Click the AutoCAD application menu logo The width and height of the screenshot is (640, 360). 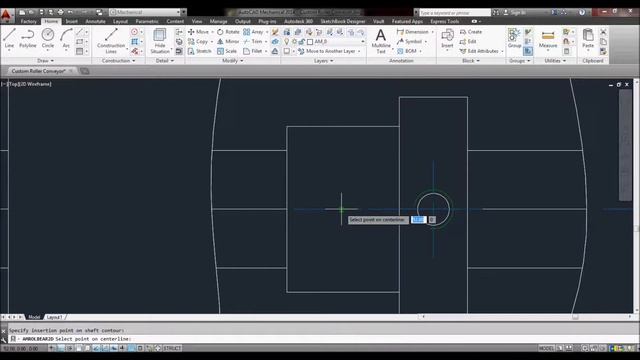[6, 15]
